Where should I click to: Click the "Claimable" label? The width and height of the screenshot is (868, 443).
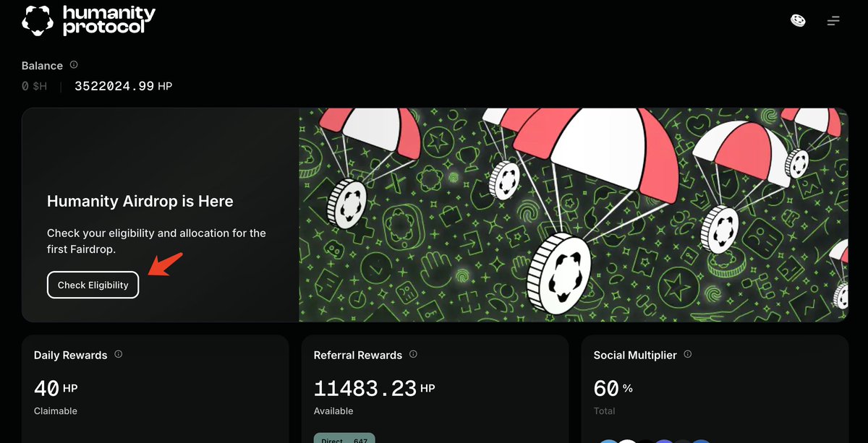tap(56, 411)
